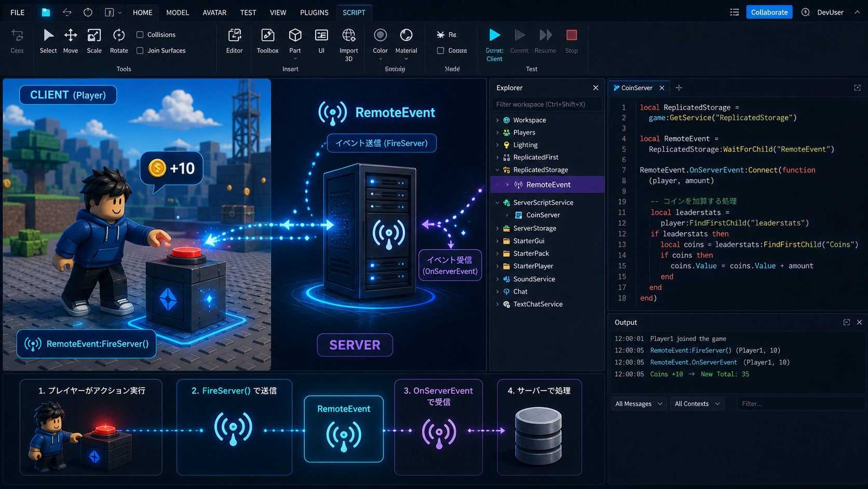Click the Collaborate button
868x489 pixels.
(x=769, y=12)
